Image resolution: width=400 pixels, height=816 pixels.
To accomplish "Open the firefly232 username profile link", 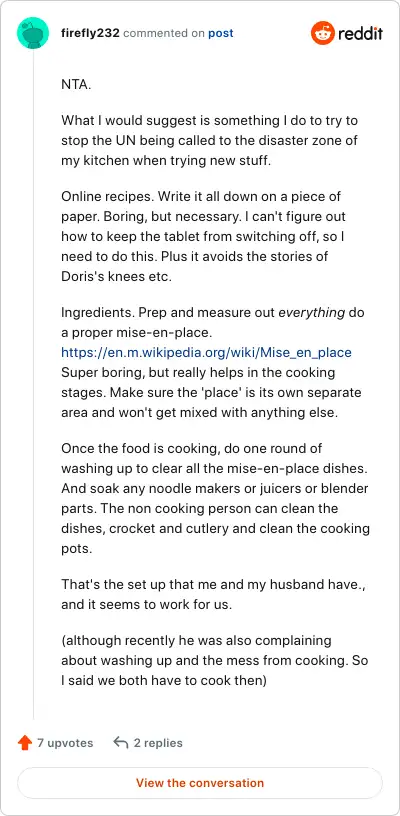I will (91, 33).
